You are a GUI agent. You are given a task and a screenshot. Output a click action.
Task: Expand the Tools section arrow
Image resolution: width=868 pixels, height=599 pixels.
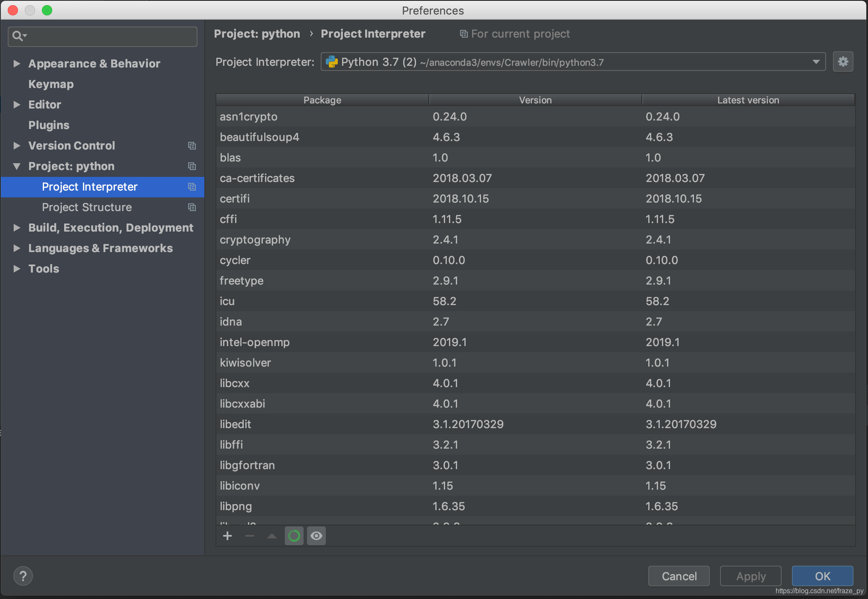pyautogui.click(x=17, y=269)
